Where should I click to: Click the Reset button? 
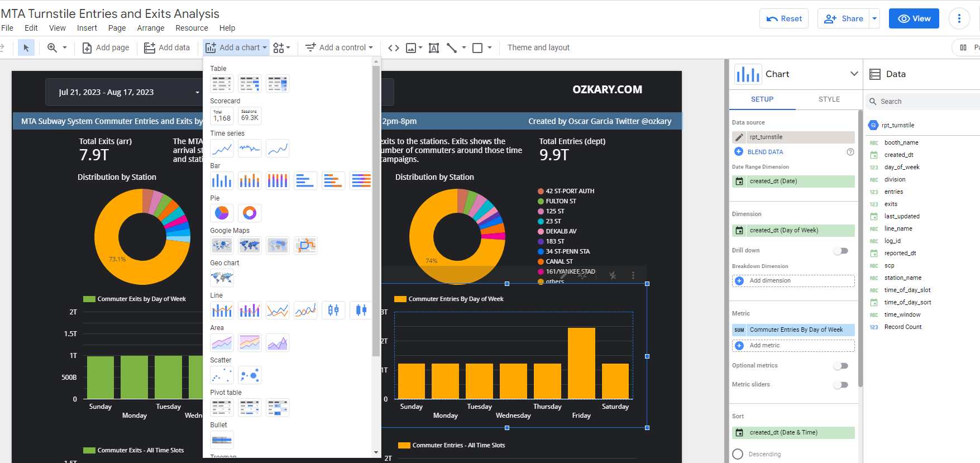[x=784, y=18]
